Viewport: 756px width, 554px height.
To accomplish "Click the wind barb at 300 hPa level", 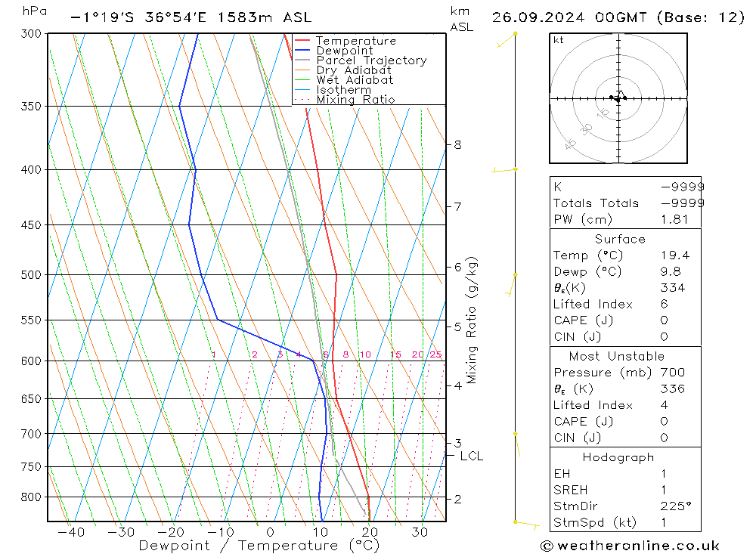I will 507,40.
